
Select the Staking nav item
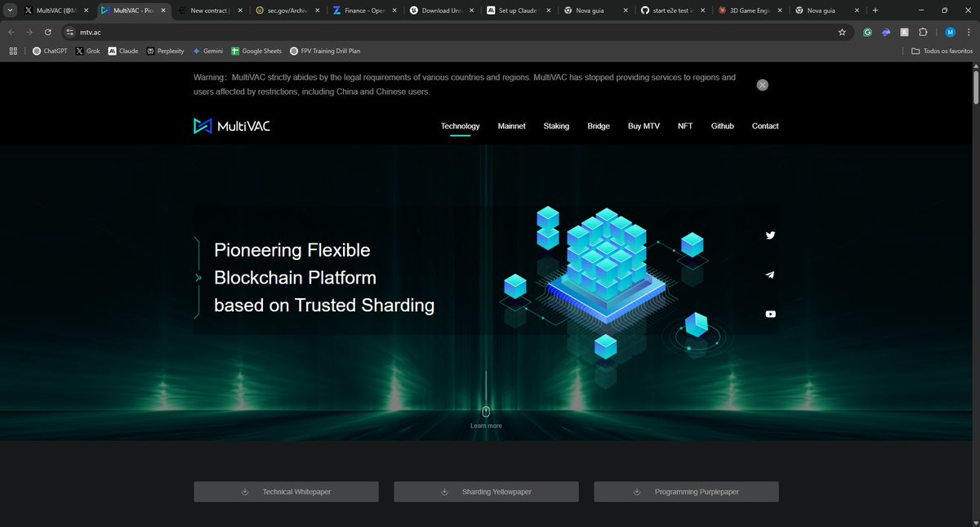[556, 126]
